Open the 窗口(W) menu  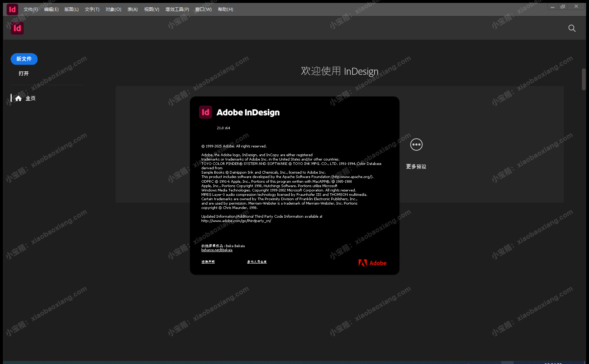tap(203, 9)
